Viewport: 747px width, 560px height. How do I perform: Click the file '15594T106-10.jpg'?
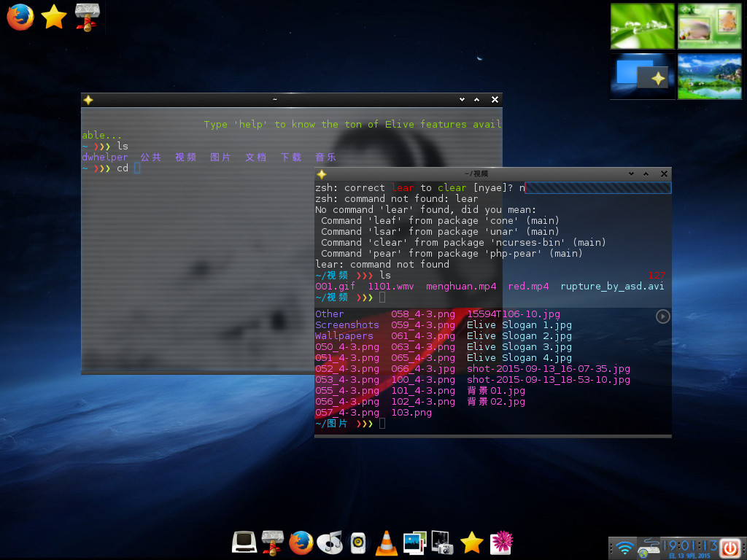coord(514,314)
